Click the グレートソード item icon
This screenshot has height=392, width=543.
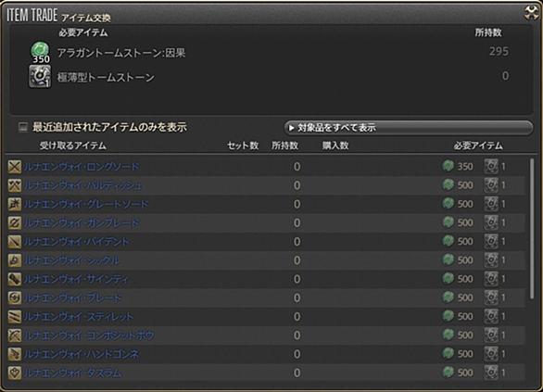point(15,204)
